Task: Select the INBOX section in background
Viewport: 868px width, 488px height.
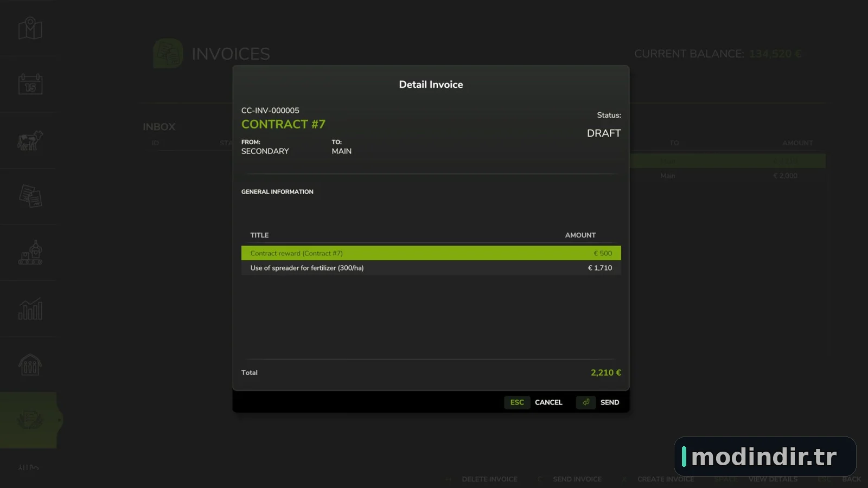Action: point(159,127)
